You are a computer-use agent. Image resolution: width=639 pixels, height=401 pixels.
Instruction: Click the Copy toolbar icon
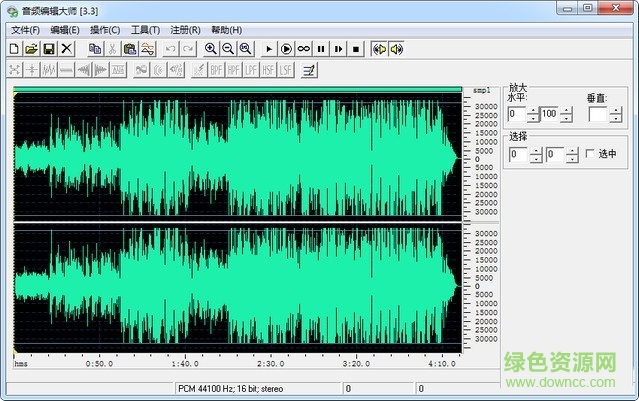point(95,48)
